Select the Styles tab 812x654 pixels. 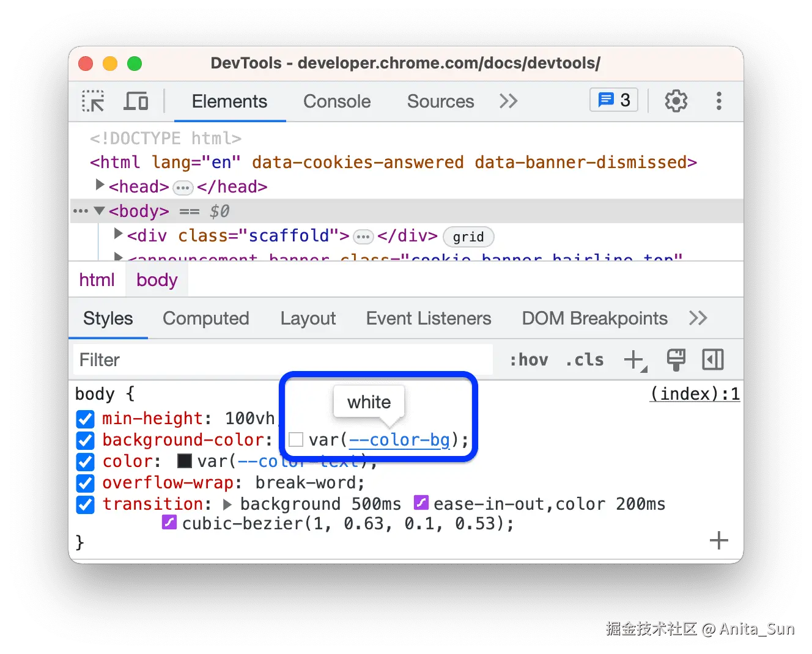(108, 318)
